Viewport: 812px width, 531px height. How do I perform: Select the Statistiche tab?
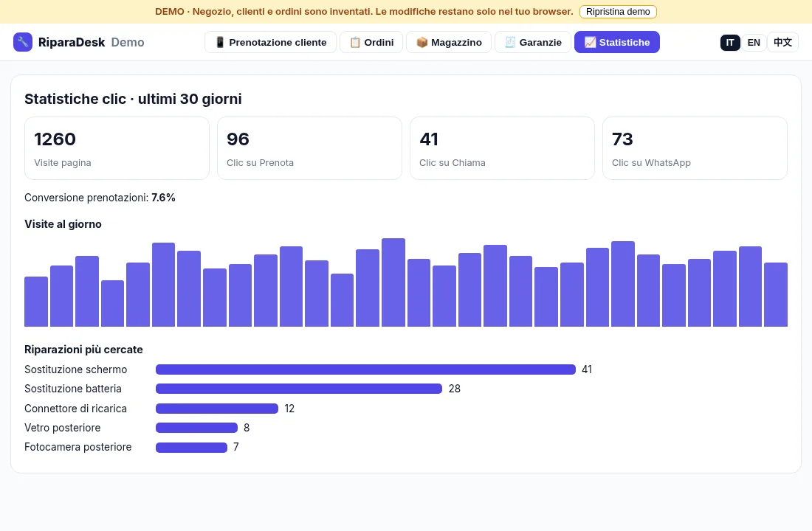[617, 42]
